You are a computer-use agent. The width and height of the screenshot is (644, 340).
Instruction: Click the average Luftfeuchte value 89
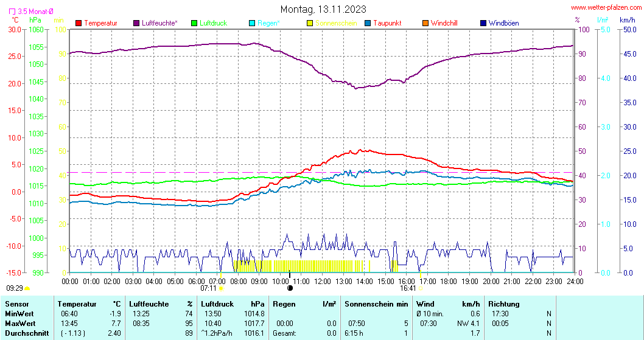coord(189,333)
